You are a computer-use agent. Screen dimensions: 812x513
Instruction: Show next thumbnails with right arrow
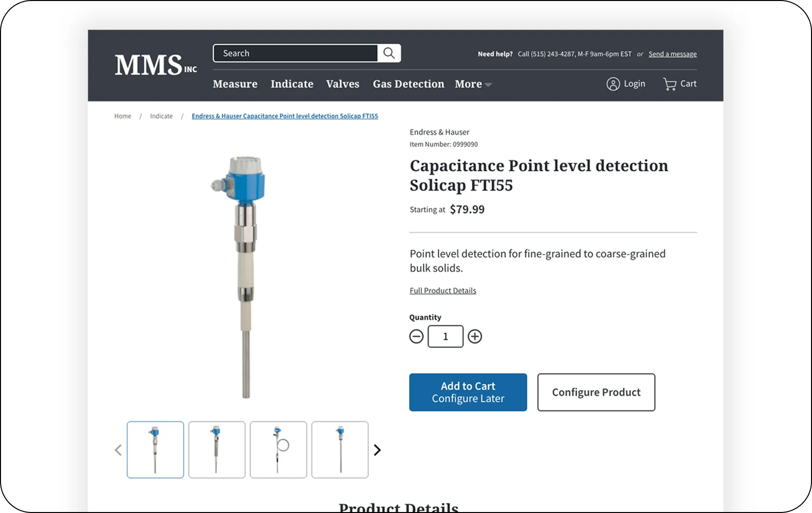pyautogui.click(x=377, y=450)
